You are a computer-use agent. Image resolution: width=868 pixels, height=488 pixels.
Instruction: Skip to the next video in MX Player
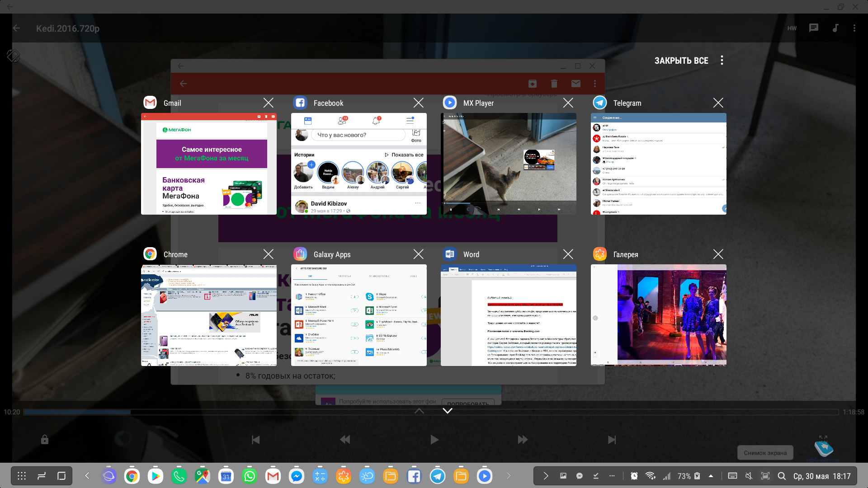point(612,440)
